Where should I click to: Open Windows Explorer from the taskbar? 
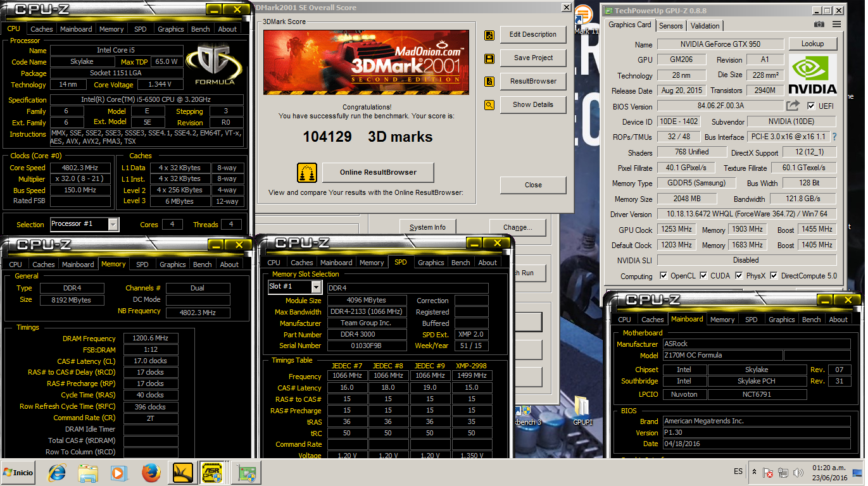click(x=88, y=473)
